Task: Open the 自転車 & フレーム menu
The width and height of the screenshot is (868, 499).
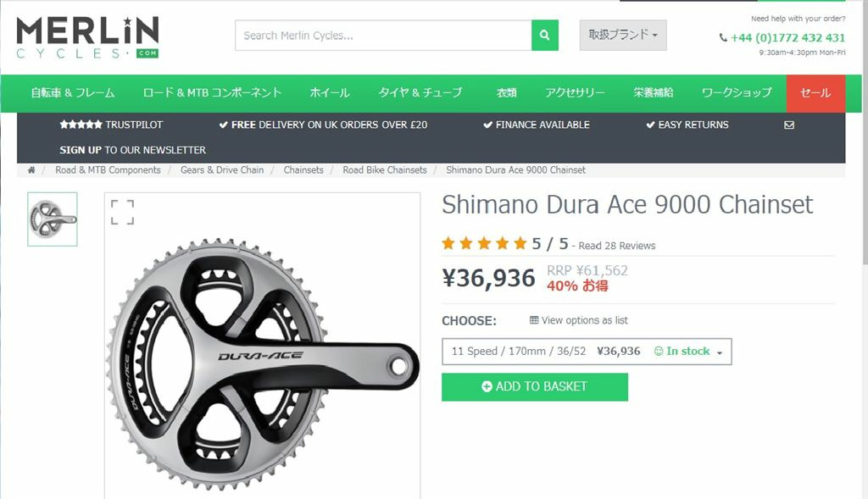Action: tap(73, 93)
